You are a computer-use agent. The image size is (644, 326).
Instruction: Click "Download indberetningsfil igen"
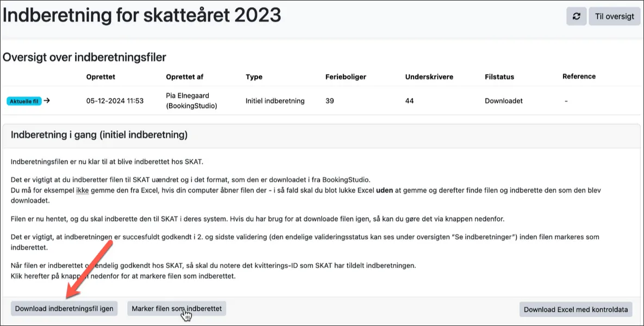[x=64, y=308]
